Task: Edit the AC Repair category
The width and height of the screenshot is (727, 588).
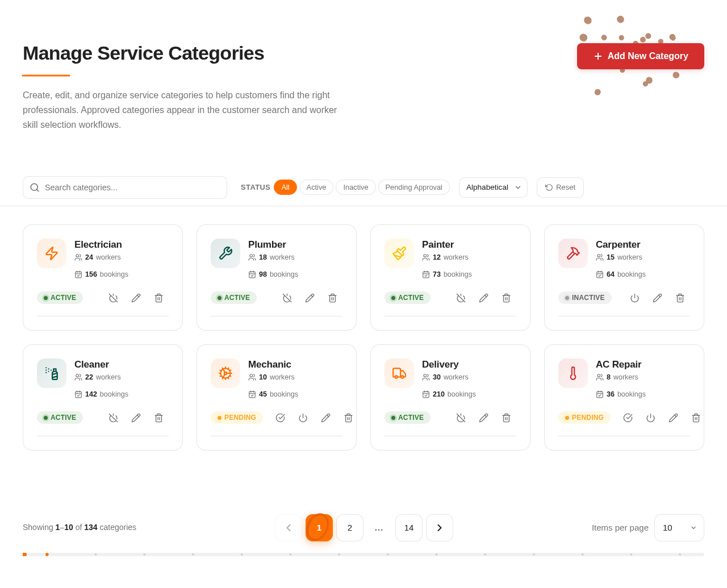Action: [x=674, y=418]
